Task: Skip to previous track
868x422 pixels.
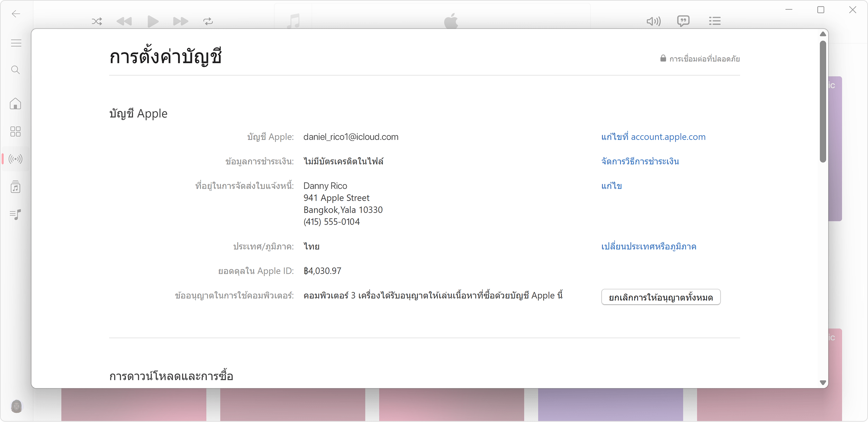Action: coord(124,22)
